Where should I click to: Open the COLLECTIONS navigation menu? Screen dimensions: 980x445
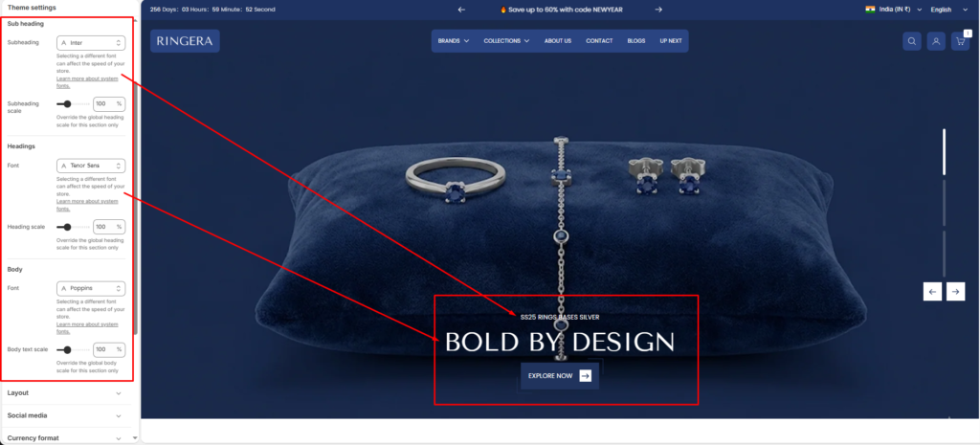click(x=506, y=41)
